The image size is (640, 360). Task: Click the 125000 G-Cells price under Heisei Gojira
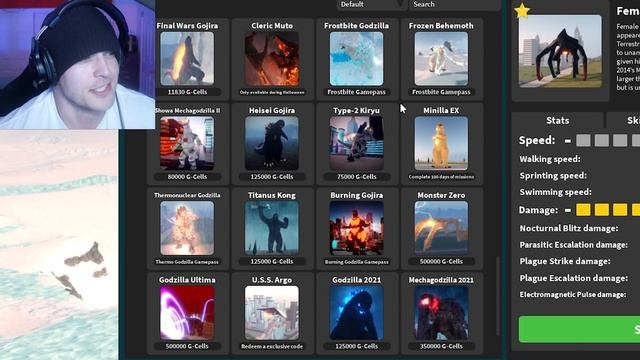[272, 177]
